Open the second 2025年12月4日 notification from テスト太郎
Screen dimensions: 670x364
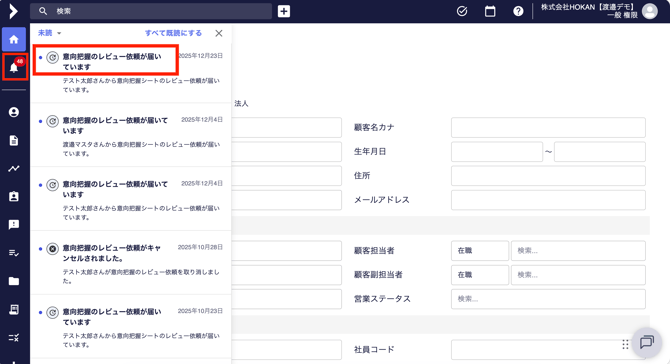point(131,199)
